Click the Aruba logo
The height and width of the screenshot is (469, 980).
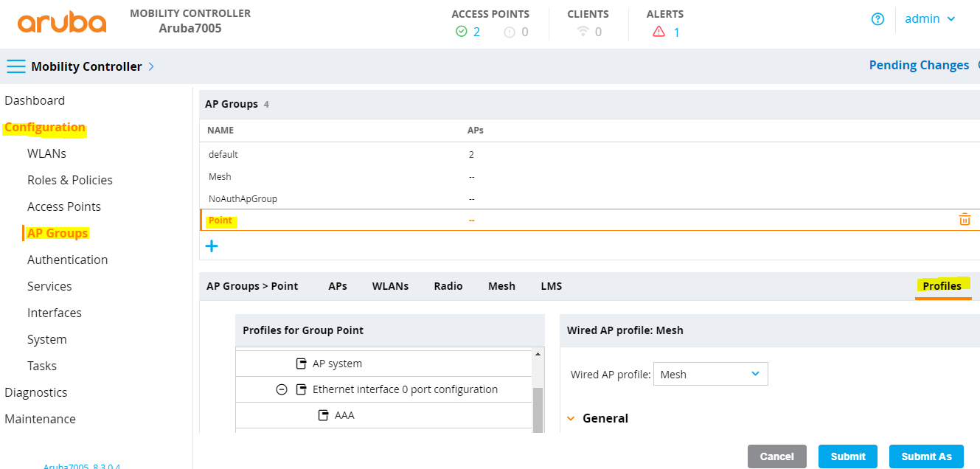tap(62, 22)
